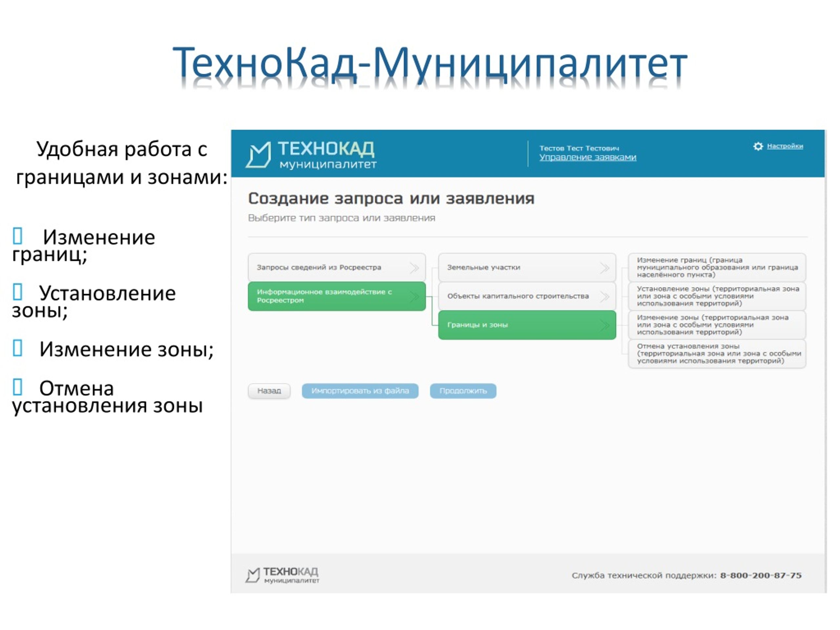This screenshot has width=840, height=630.
Task: Click slide bullet Установление зоны;
Action: tap(94, 302)
